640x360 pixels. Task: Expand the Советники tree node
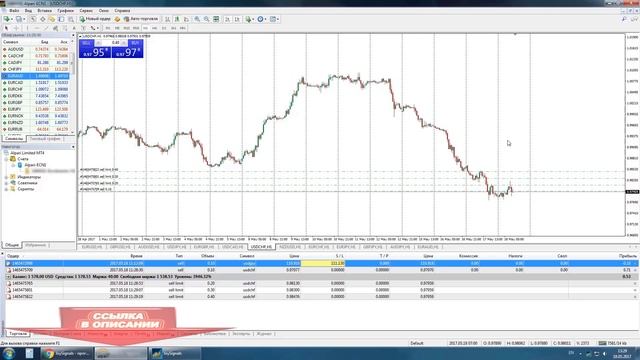point(7,183)
